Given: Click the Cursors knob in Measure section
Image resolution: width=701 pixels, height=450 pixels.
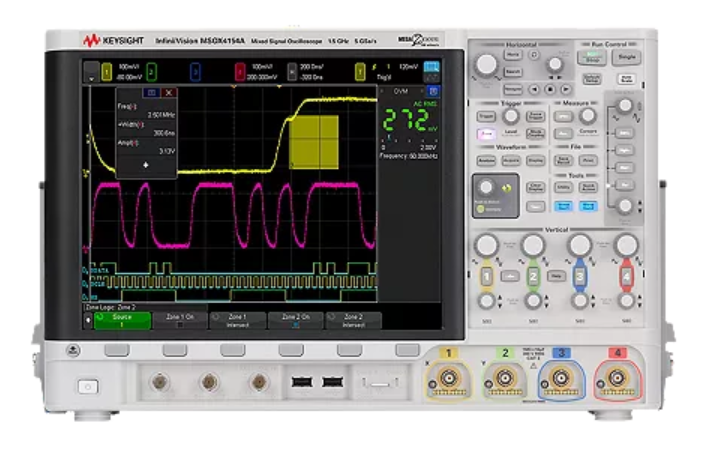Looking at the screenshot, I should pyautogui.click(x=588, y=116).
